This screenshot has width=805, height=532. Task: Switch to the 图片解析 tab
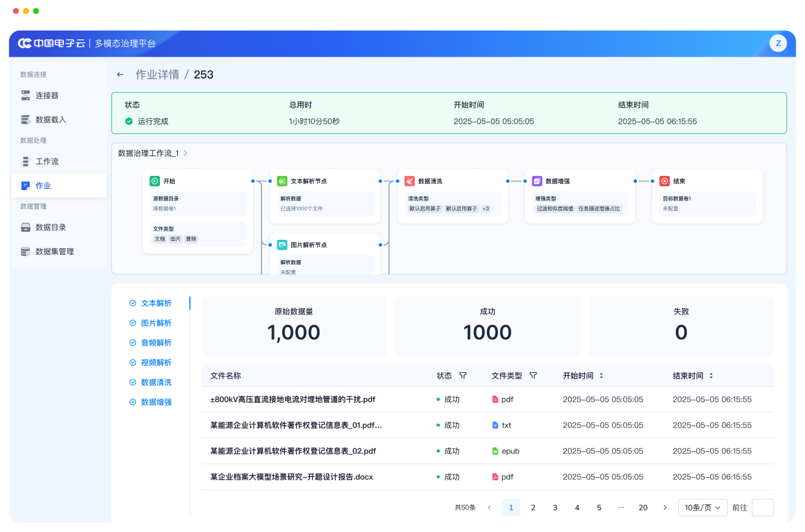point(156,323)
